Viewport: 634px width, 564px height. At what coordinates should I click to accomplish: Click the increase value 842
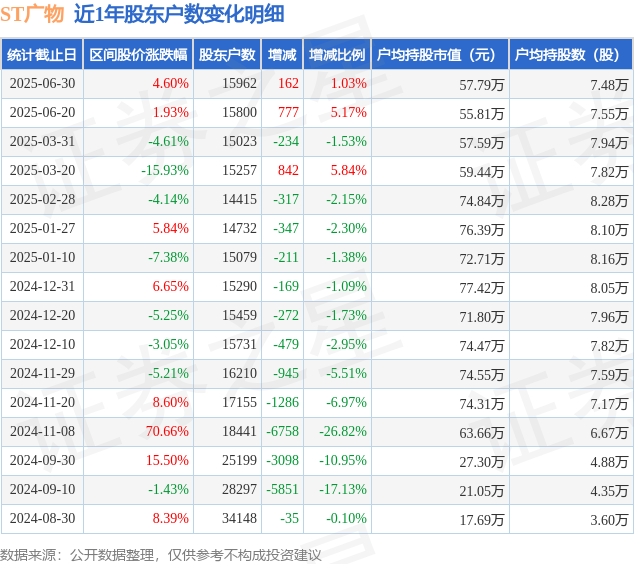pos(288,170)
